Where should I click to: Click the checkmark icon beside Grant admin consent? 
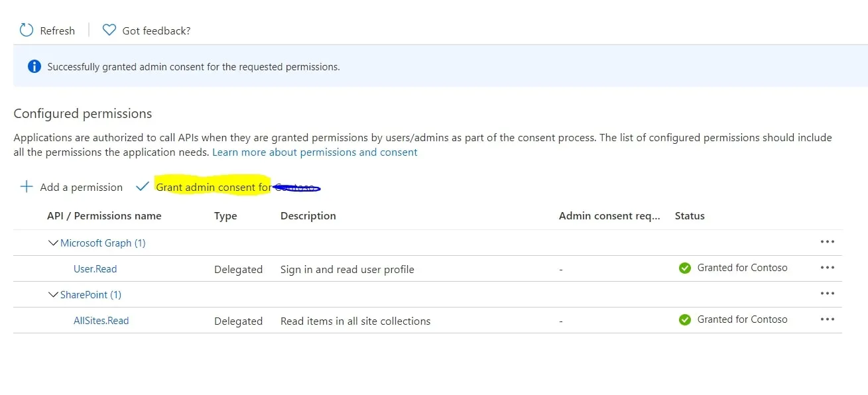(142, 186)
